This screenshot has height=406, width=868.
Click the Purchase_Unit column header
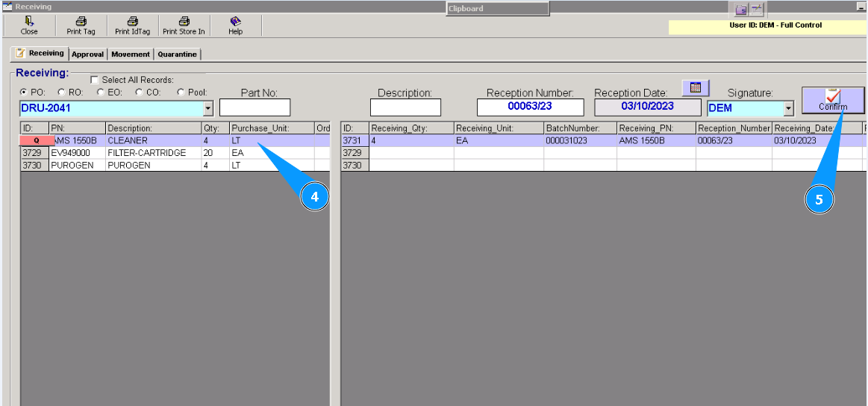coord(272,128)
